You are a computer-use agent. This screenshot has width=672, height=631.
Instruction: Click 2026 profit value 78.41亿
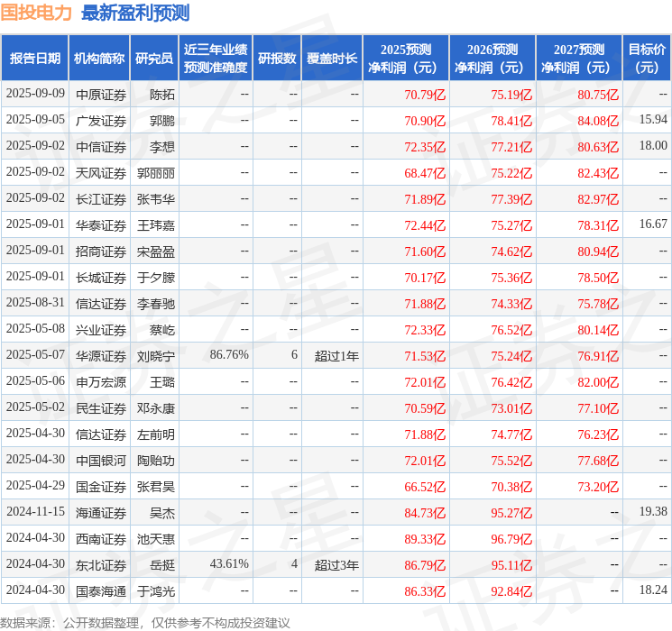coord(511,121)
